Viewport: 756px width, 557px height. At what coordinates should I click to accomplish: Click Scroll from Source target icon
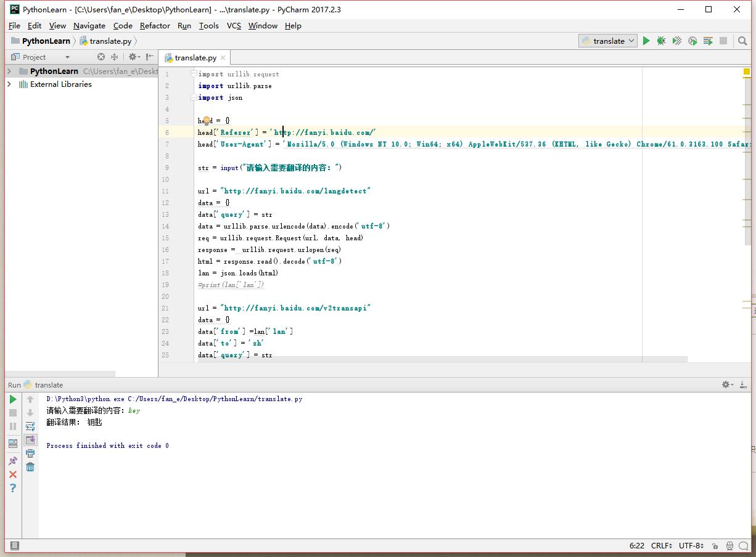101,57
